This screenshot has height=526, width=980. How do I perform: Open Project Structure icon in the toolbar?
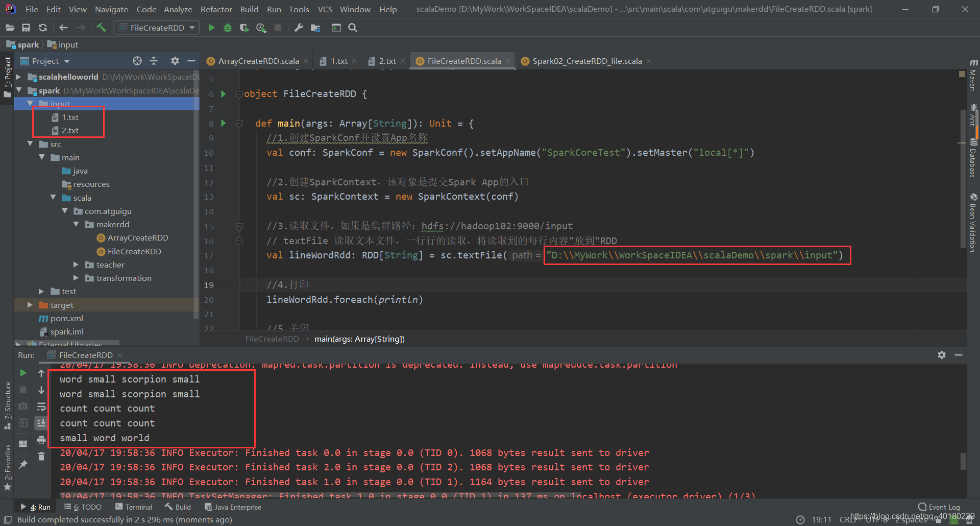pos(315,28)
